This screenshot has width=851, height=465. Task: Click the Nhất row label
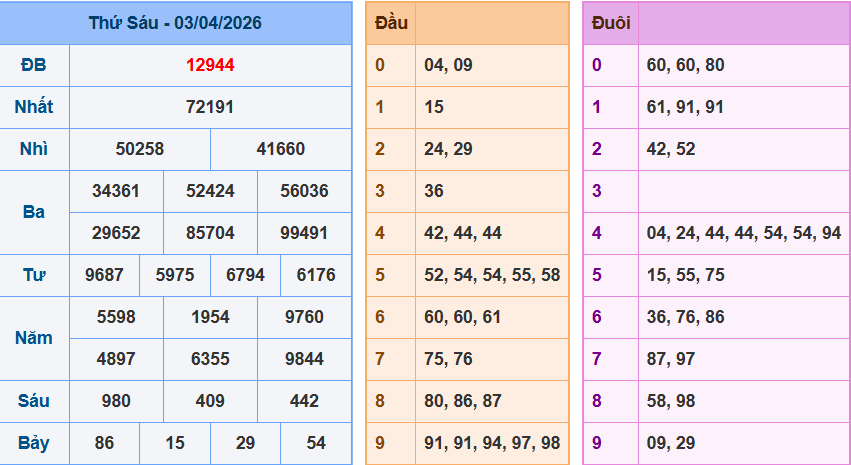tap(34, 107)
